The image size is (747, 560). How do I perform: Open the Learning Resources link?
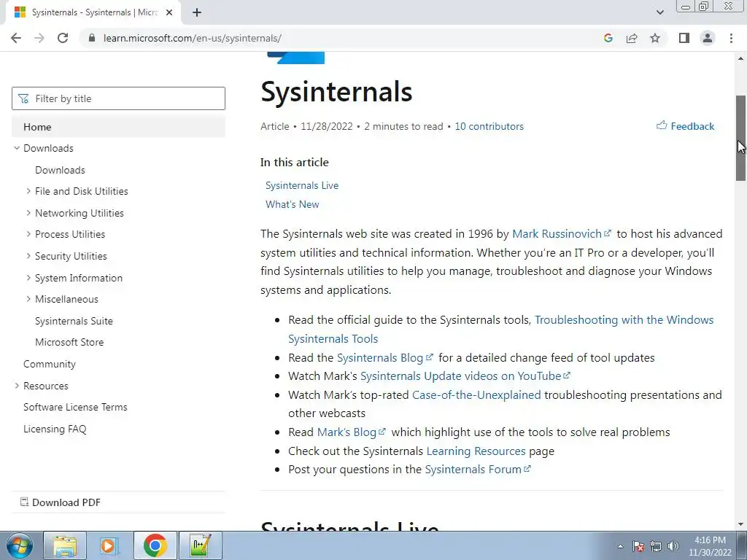point(476,451)
